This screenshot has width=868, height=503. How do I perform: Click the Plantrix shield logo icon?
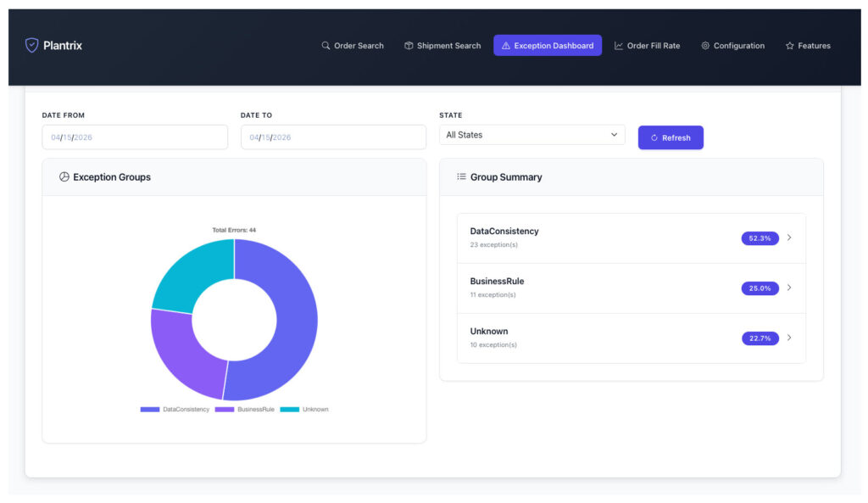click(x=31, y=46)
